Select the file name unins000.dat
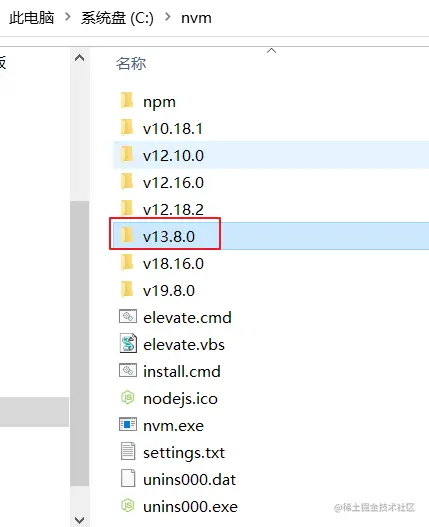The height and width of the screenshot is (527, 429). 189,480
